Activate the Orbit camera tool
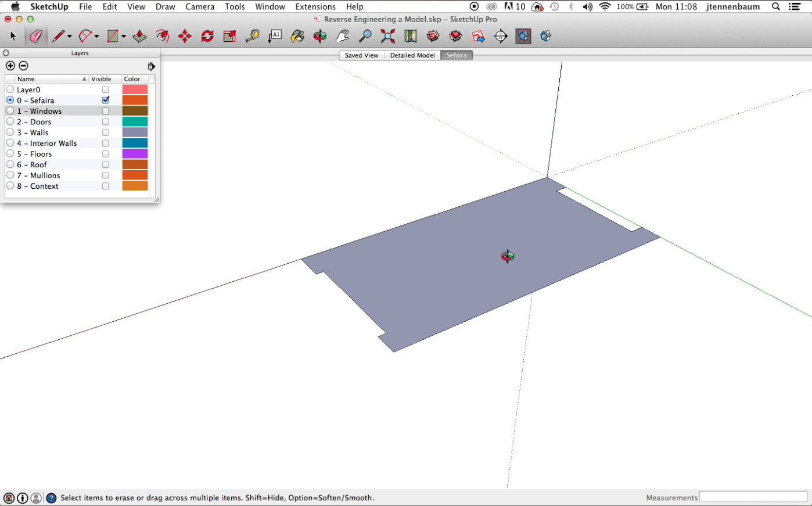812x506 pixels. click(320, 36)
